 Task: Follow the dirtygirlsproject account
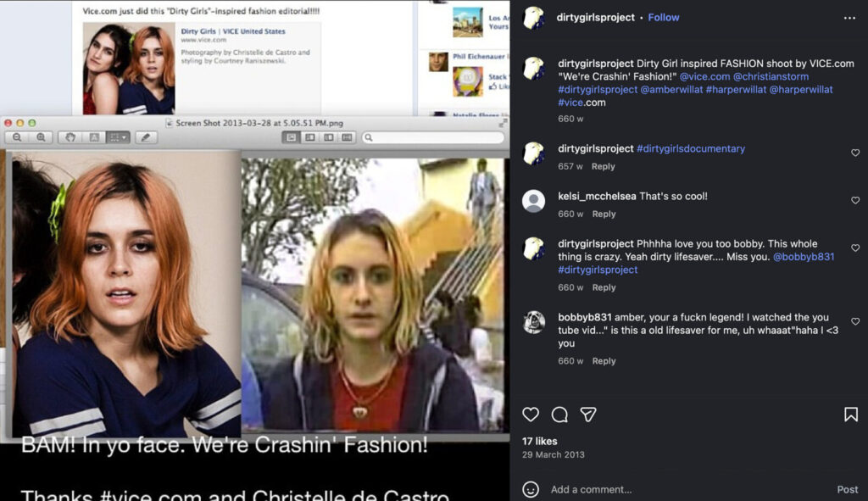664,18
